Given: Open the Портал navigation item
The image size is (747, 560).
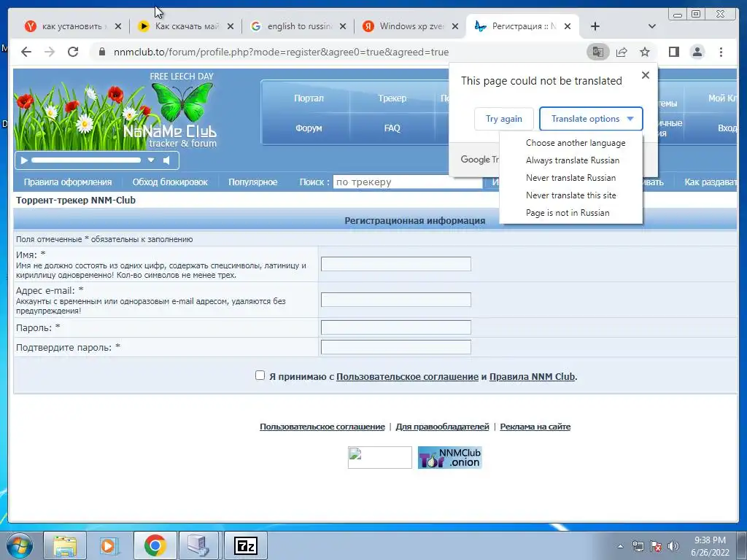Looking at the screenshot, I should pyautogui.click(x=309, y=98).
